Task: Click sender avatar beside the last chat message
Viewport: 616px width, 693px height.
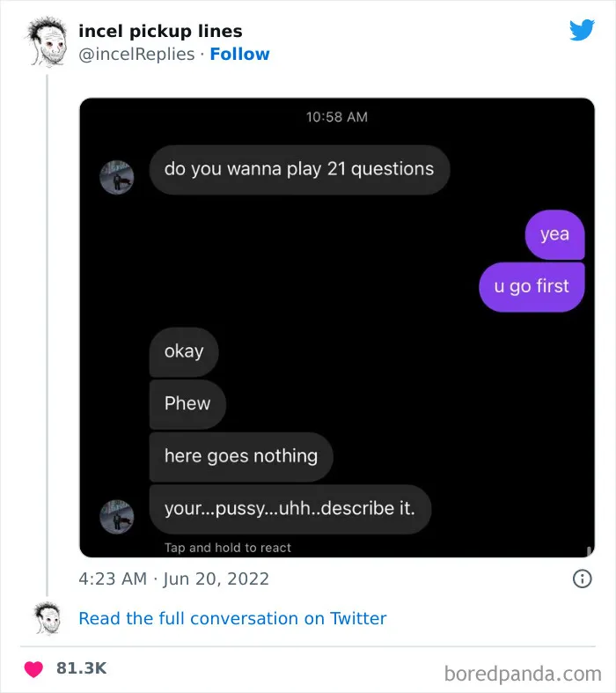Action: [x=116, y=517]
